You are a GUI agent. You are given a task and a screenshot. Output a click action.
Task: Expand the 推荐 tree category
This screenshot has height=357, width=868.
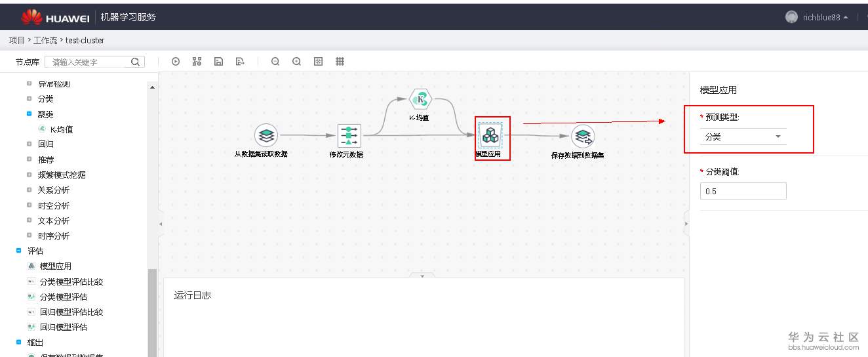coord(29,159)
